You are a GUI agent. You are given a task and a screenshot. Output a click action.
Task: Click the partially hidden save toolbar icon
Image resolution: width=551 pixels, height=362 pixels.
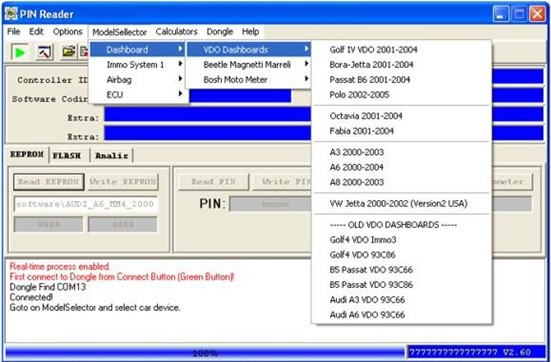[x=84, y=52]
